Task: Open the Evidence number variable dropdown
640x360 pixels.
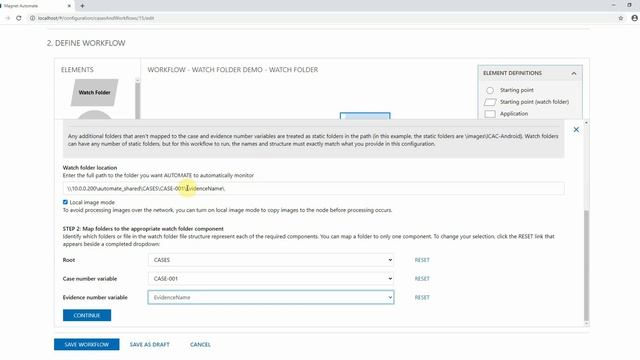Action: pos(271,297)
